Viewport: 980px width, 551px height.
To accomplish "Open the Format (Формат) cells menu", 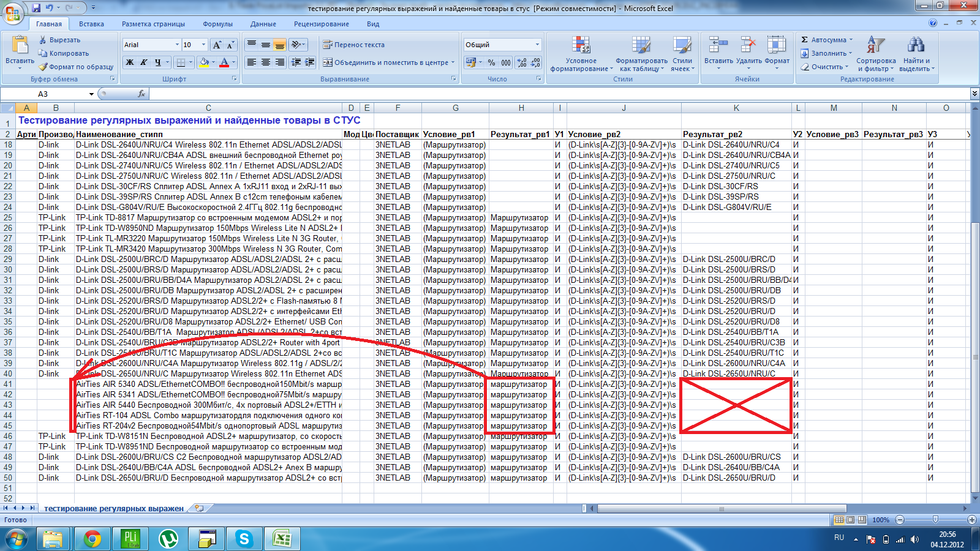I will click(777, 53).
